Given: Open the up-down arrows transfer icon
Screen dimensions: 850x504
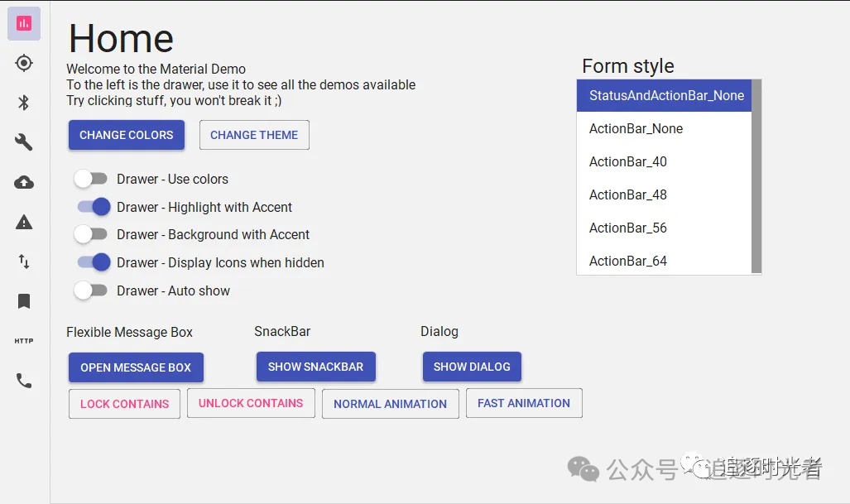Looking at the screenshot, I should click(24, 262).
